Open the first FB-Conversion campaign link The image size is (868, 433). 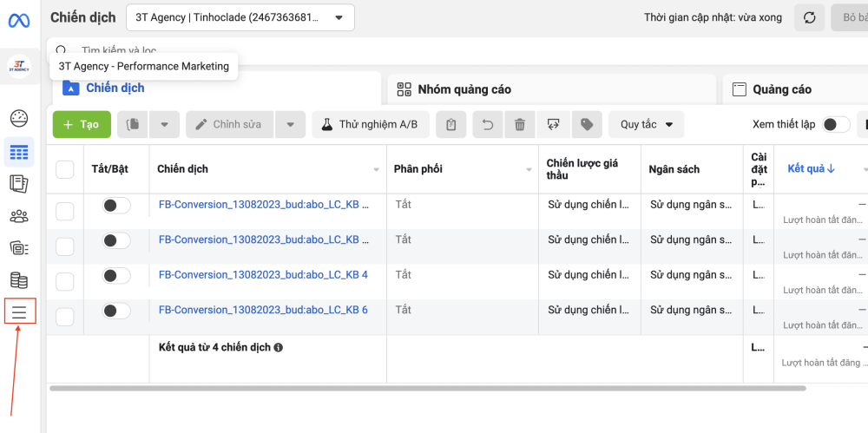coord(264,205)
